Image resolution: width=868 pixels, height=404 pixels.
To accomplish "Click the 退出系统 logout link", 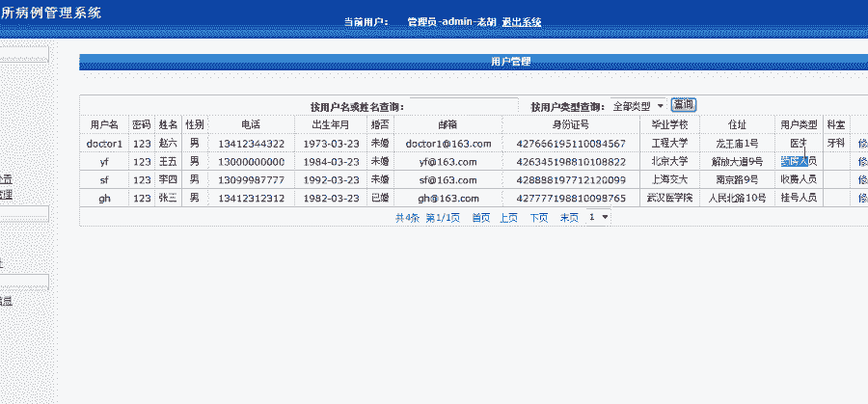I will click(x=521, y=21).
